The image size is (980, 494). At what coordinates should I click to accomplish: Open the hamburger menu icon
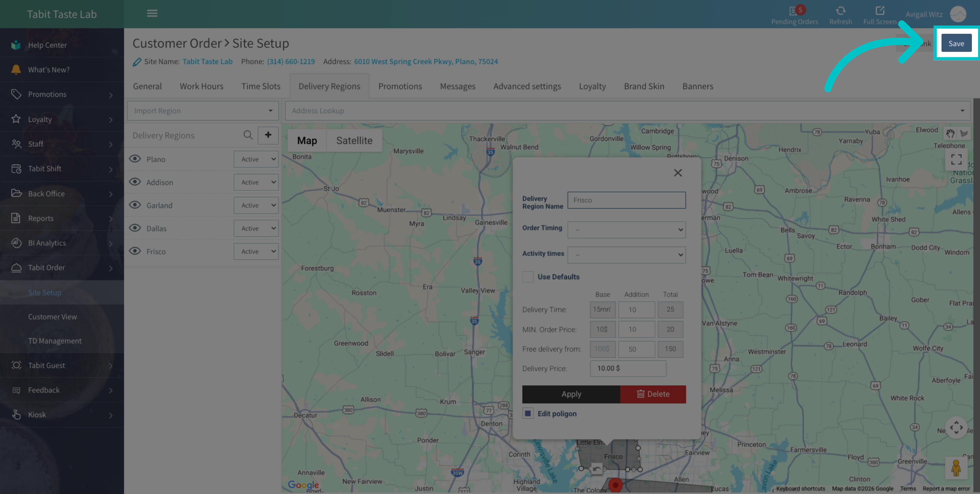(152, 13)
